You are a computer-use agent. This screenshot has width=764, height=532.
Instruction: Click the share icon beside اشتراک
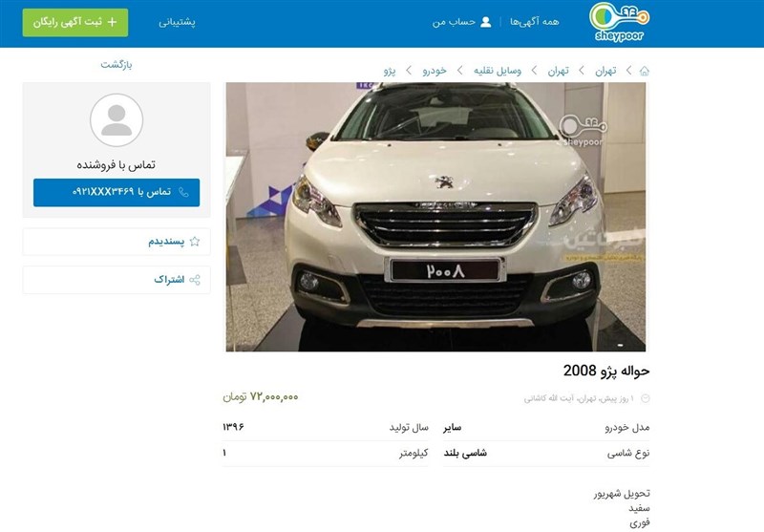195,280
